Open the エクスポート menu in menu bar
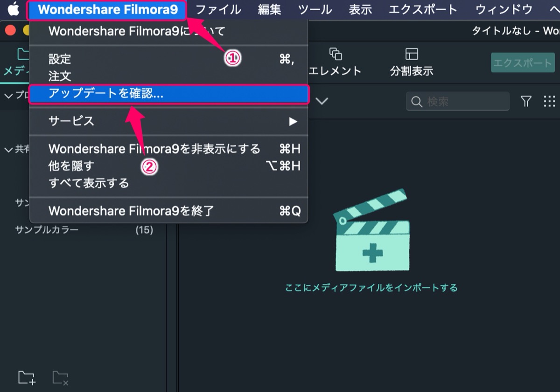The height and width of the screenshot is (392, 560). tap(423, 9)
